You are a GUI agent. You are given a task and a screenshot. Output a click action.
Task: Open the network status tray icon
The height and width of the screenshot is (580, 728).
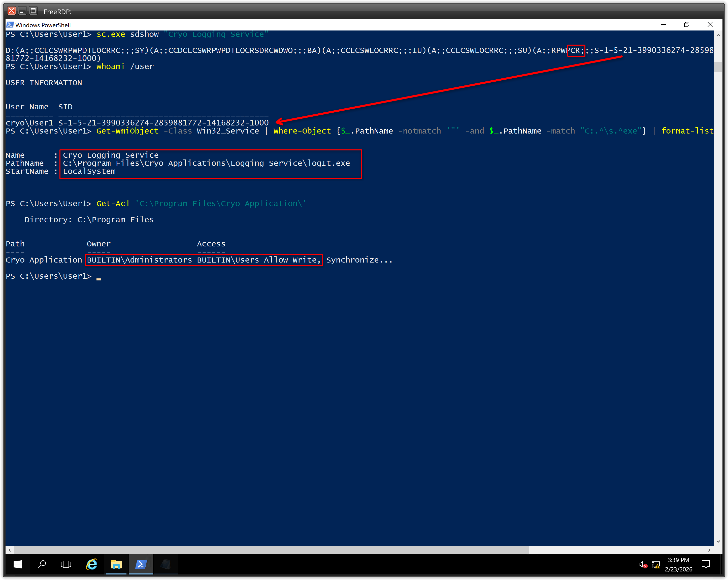pos(655,564)
